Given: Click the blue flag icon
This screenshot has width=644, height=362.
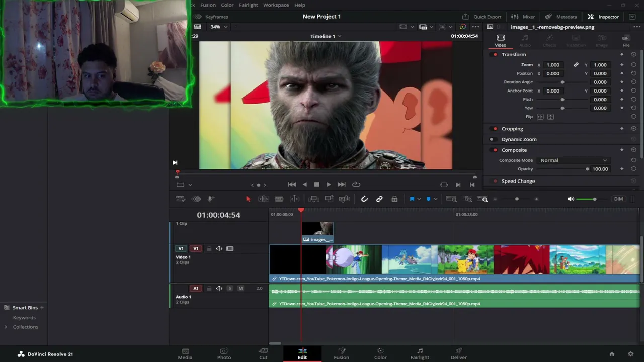Looking at the screenshot, I should 412,199.
